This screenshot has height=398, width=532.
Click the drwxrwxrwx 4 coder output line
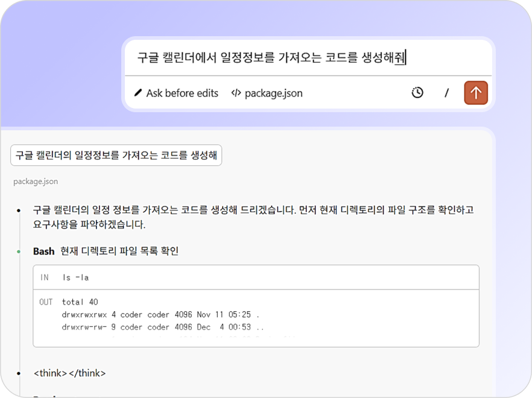[x=160, y=314]
